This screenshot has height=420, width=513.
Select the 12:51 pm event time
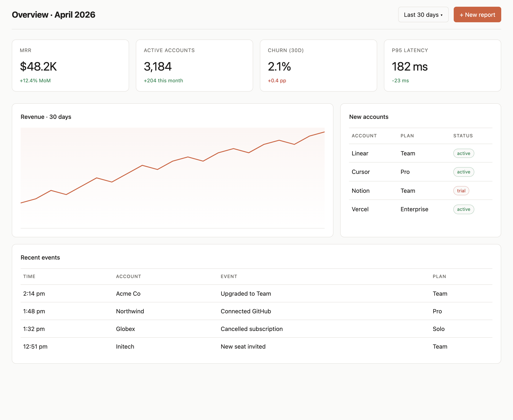coord(35,347)
